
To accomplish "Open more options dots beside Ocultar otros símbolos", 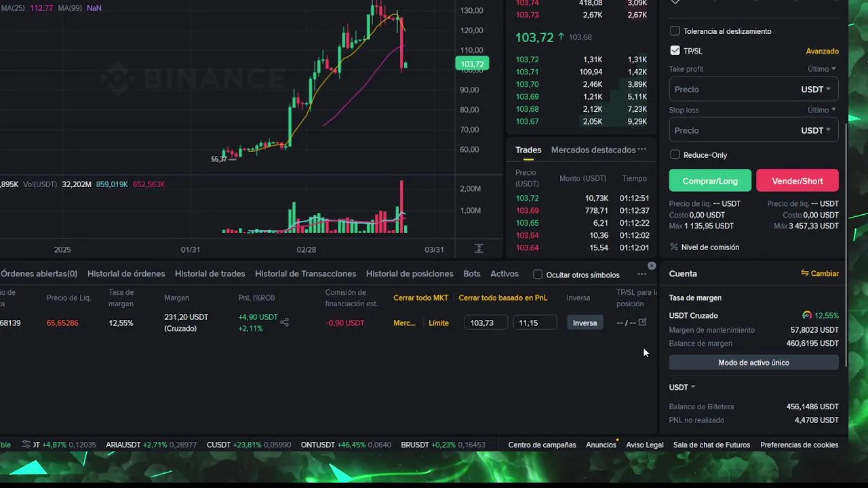I will tap(642, 274).
